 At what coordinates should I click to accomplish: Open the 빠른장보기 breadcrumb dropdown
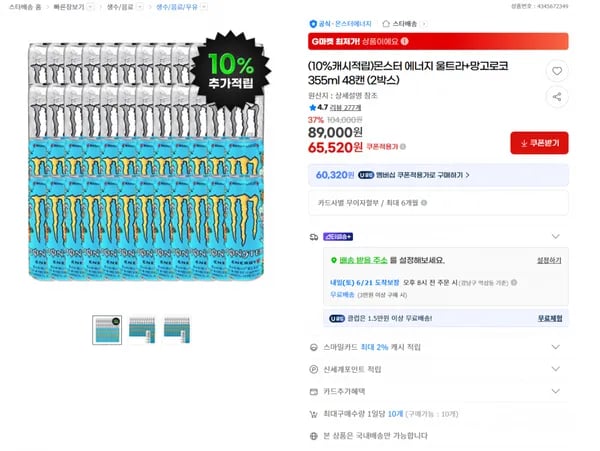[90, 7]
